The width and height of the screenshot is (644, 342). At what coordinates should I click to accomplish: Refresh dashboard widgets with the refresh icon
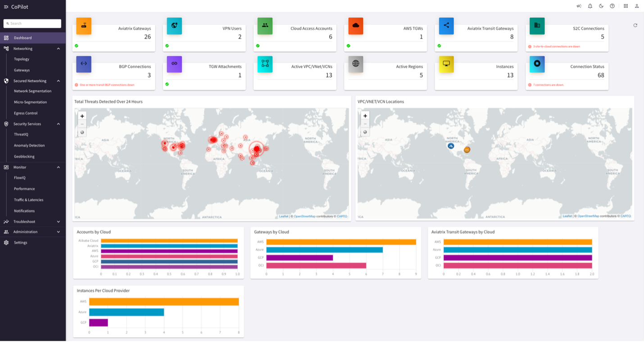tap(635, 26)
